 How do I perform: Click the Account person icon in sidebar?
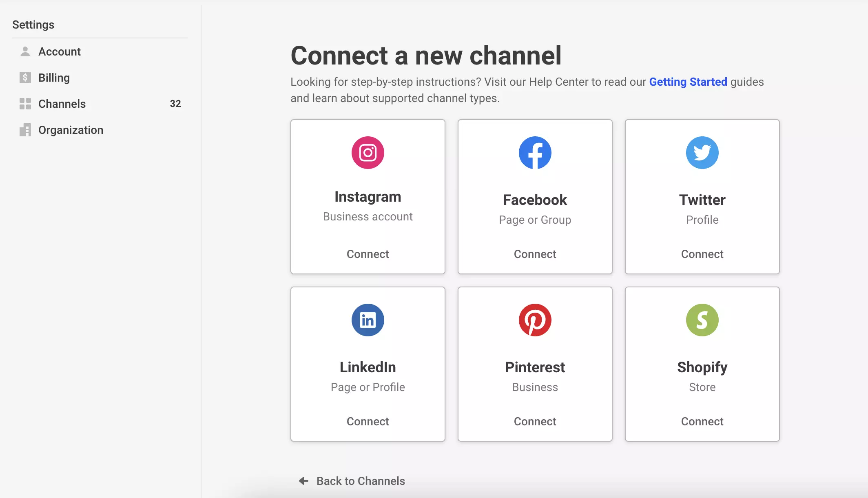point(25,51)
